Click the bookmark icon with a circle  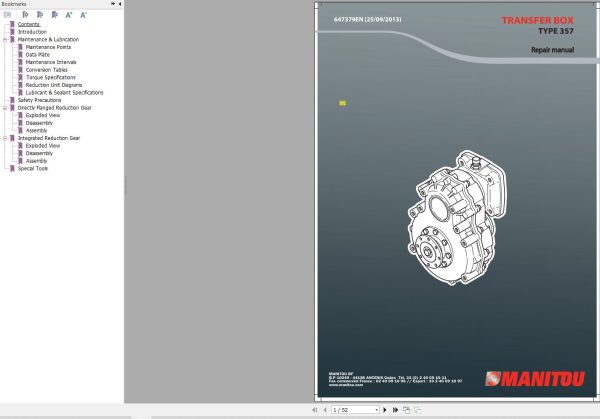coord(25,15)
